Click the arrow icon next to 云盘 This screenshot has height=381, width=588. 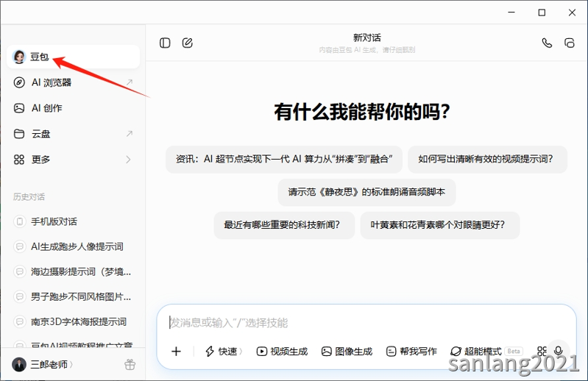[129, 133]
